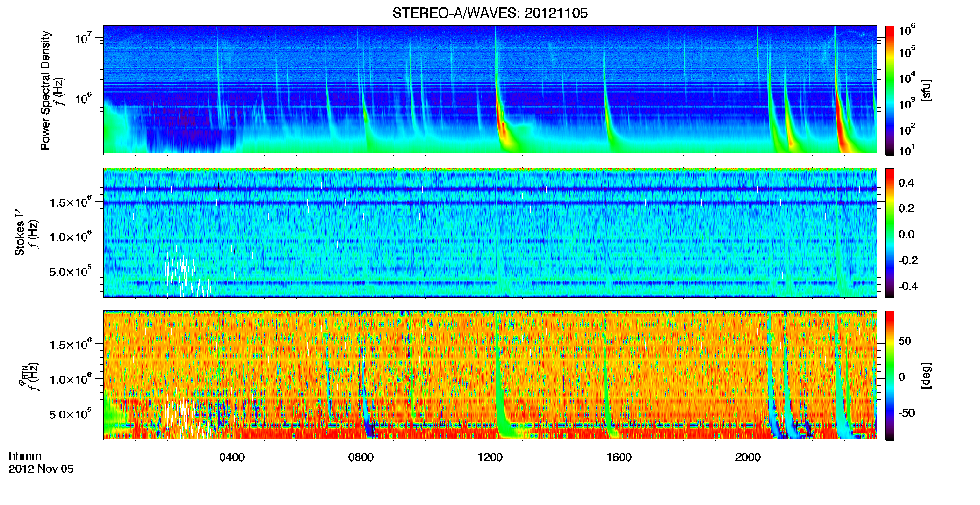The height and width of the screenshot is (505, 980).
Task: Click the [sfu] units label
Action: click(x=926, y=90)
